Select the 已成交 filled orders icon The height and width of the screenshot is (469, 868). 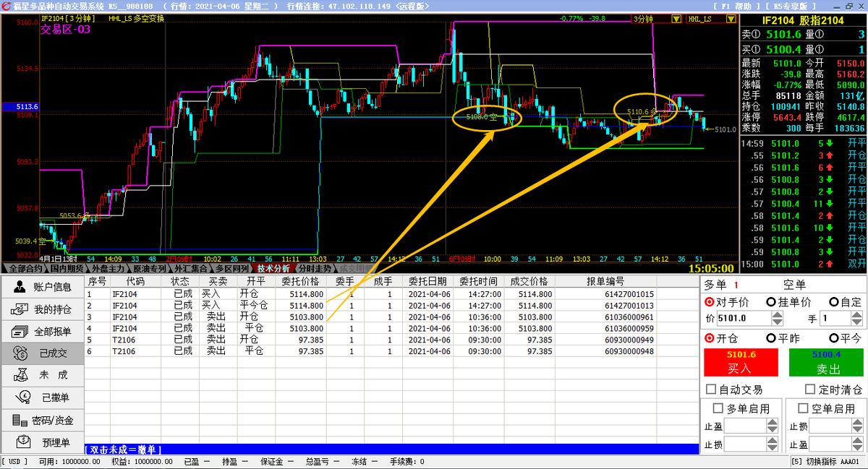point(20,353)
